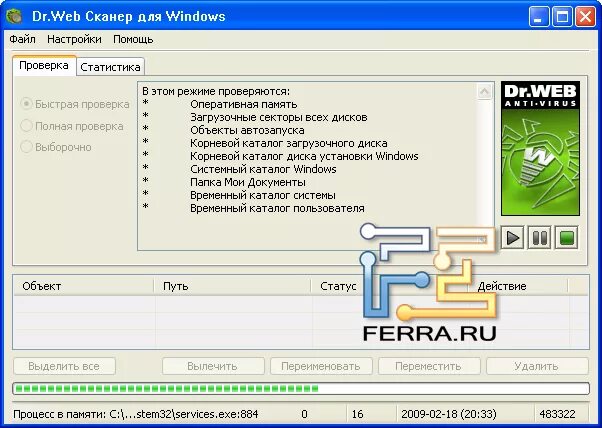Click the Переместить button
602x428 pixels.
429,366
